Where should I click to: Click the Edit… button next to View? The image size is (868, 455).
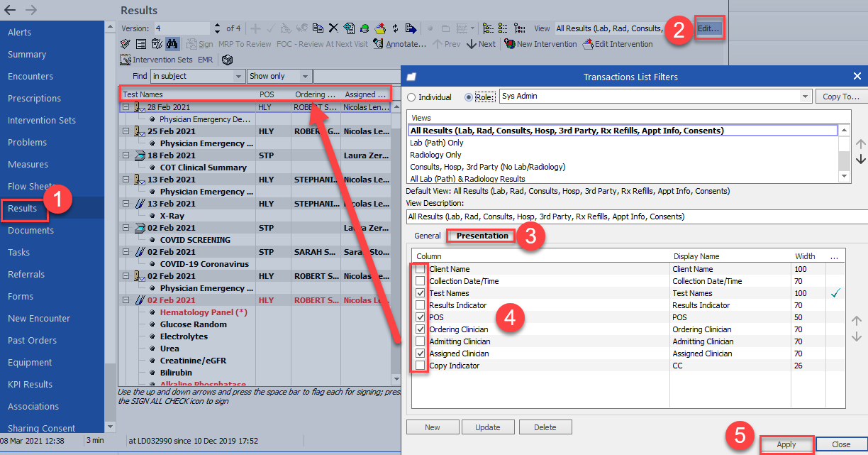click(x=708, y=28)
